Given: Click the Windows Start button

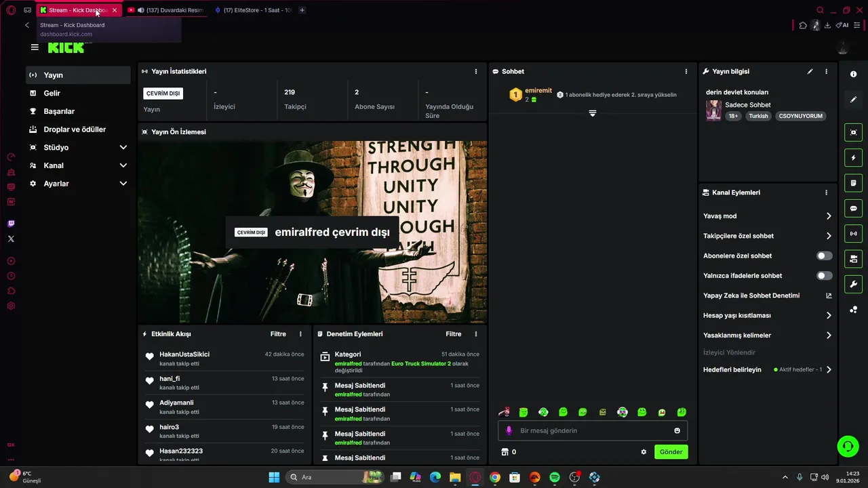Looking at the screenshot, I should click(x=274, y=477).
